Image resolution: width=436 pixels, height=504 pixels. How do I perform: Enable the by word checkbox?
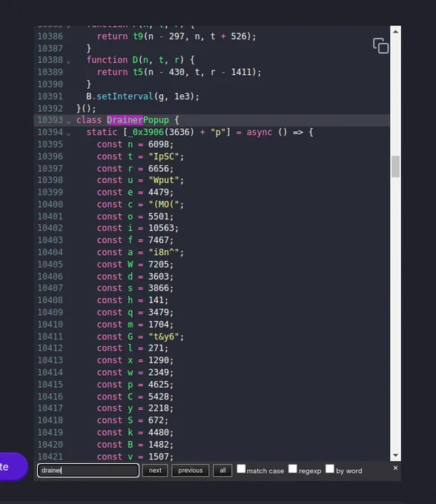coord(330,468)
